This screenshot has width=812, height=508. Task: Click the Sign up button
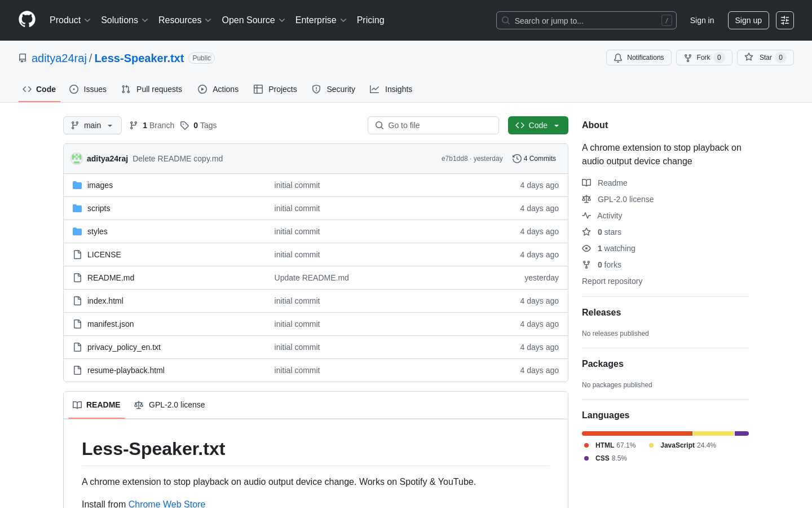748,20
